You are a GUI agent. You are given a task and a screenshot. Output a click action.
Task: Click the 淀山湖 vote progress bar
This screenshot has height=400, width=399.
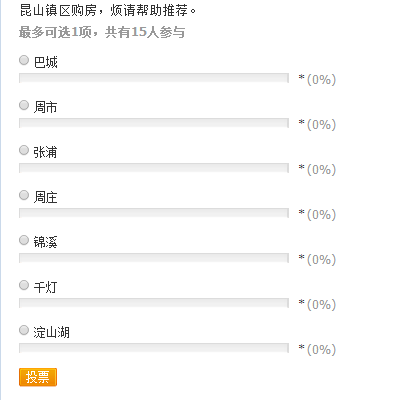point(154,348)
